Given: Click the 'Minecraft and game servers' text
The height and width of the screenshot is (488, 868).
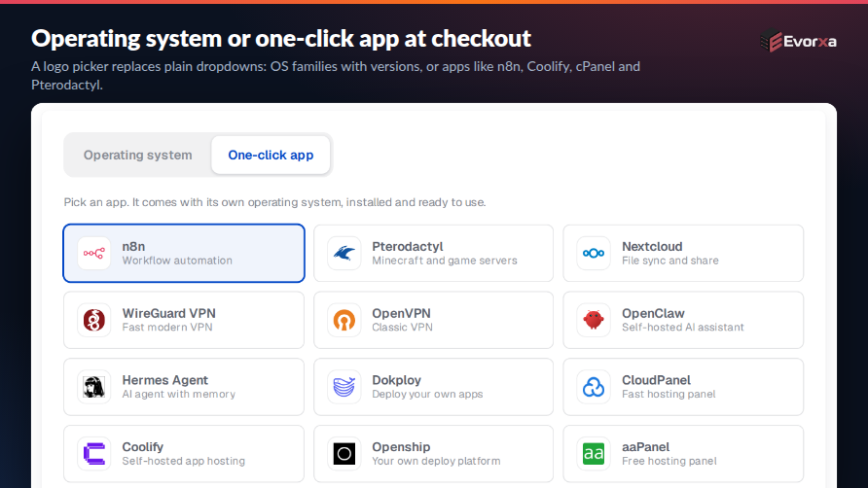Looking at the screenshot, I should 445,261.
